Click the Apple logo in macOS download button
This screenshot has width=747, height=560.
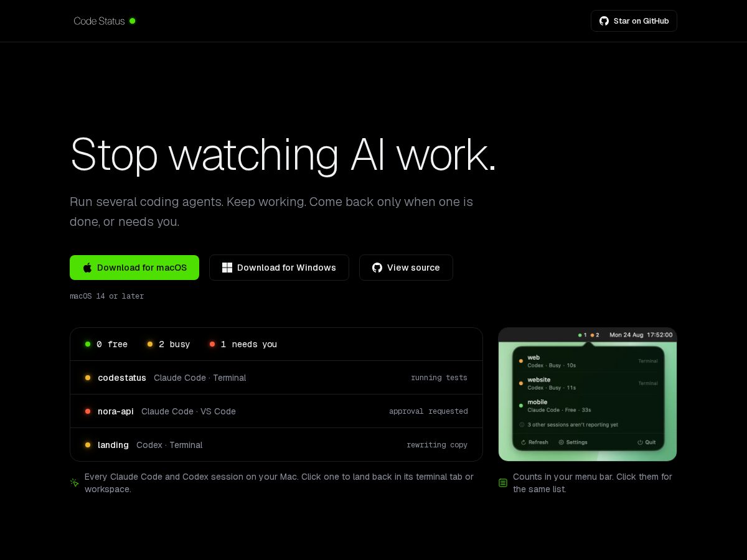88,268
